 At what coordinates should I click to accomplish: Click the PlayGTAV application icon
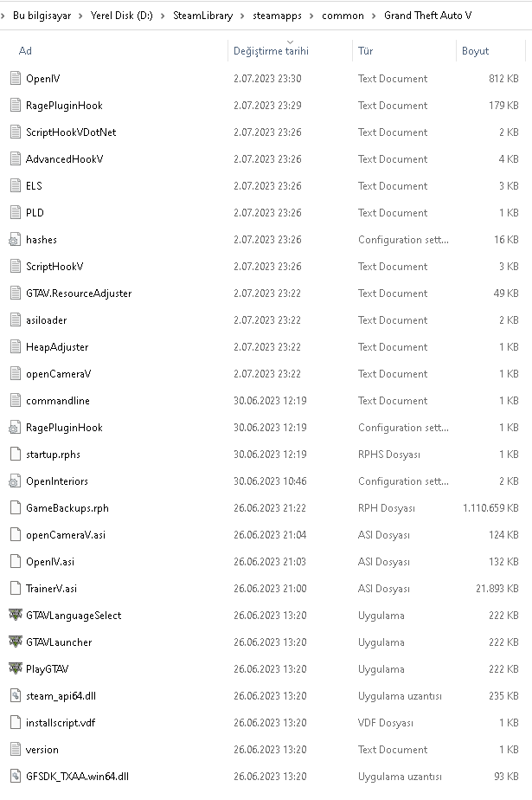(x=14, y=669)
